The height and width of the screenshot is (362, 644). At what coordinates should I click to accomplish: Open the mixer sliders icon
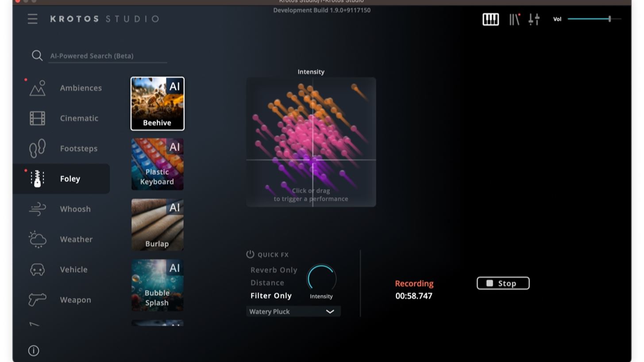534,19
